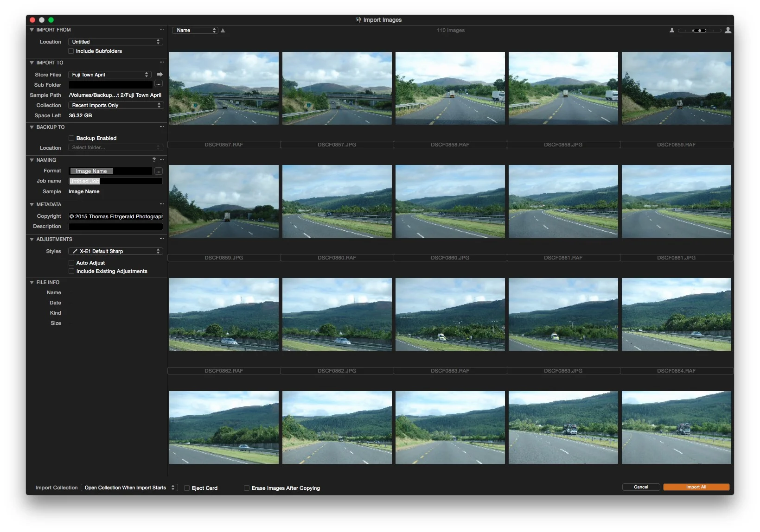Viewport: 760px width, 532px height.
Task: Select thumbnail DSCF0857.JPG
Action: 337,88
